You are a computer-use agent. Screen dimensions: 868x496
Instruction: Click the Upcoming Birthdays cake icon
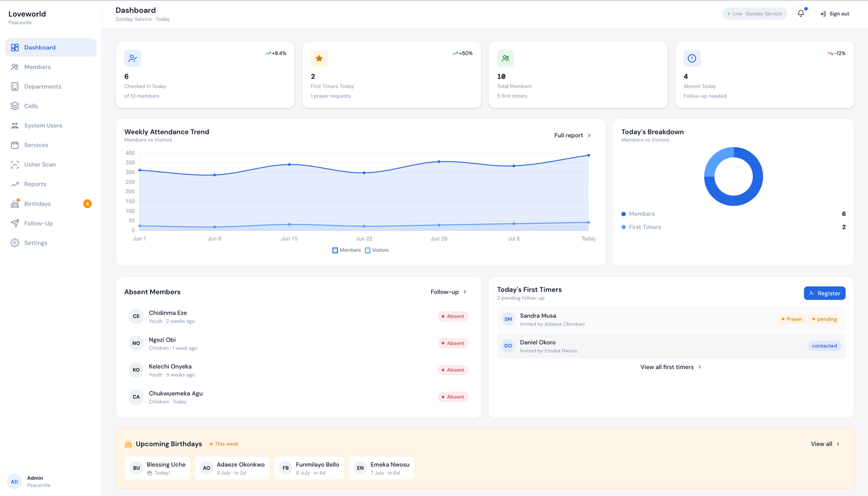coord(129,444)
